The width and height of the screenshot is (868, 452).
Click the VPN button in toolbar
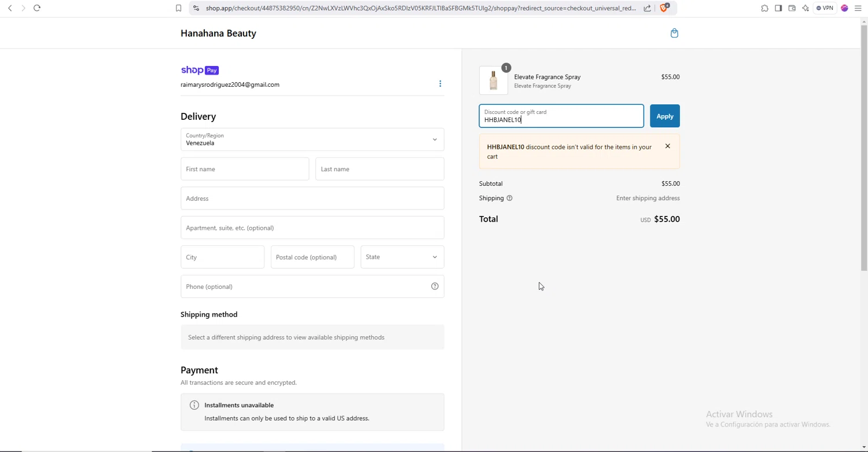[825, 8]
